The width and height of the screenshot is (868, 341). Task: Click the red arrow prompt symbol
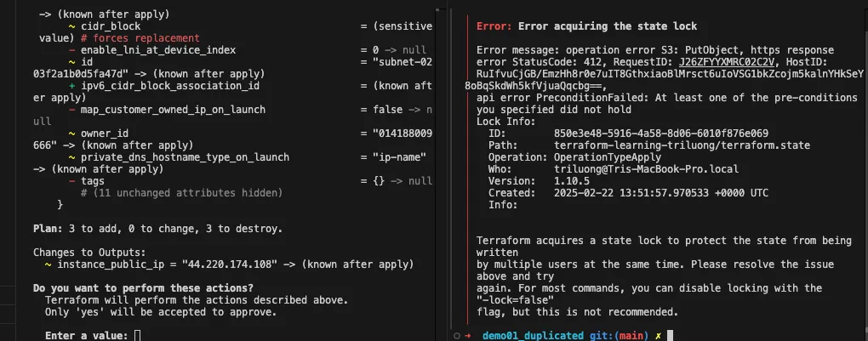(467, 335)
